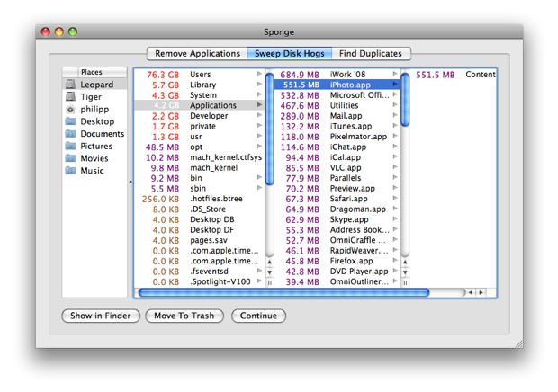Expand the Library folder arrow
558x392 pixels.
259,84
